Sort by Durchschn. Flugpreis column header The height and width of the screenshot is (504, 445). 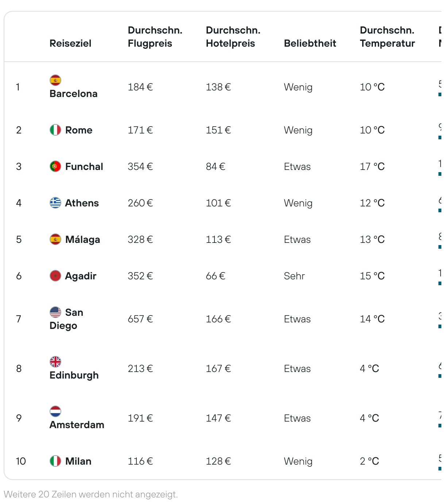[x=155, y=37]
